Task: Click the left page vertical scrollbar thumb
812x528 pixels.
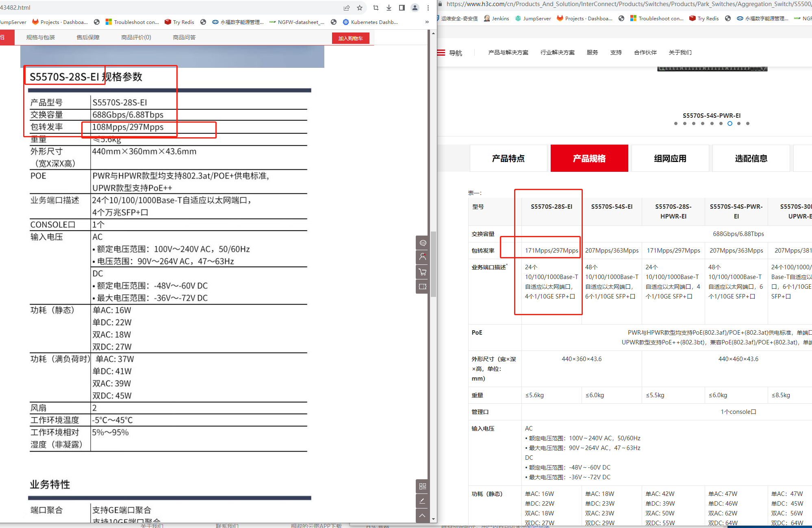Action: point(433,264)
